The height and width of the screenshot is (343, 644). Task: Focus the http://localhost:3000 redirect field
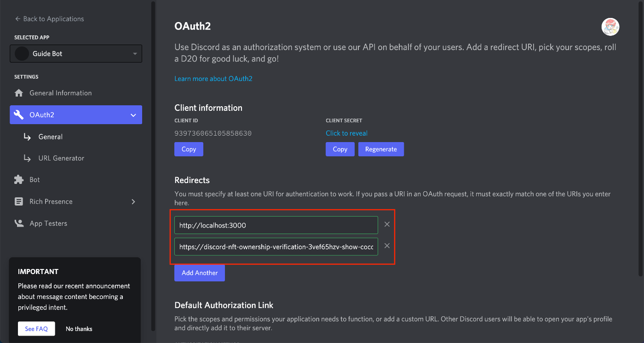coord(276,225)
